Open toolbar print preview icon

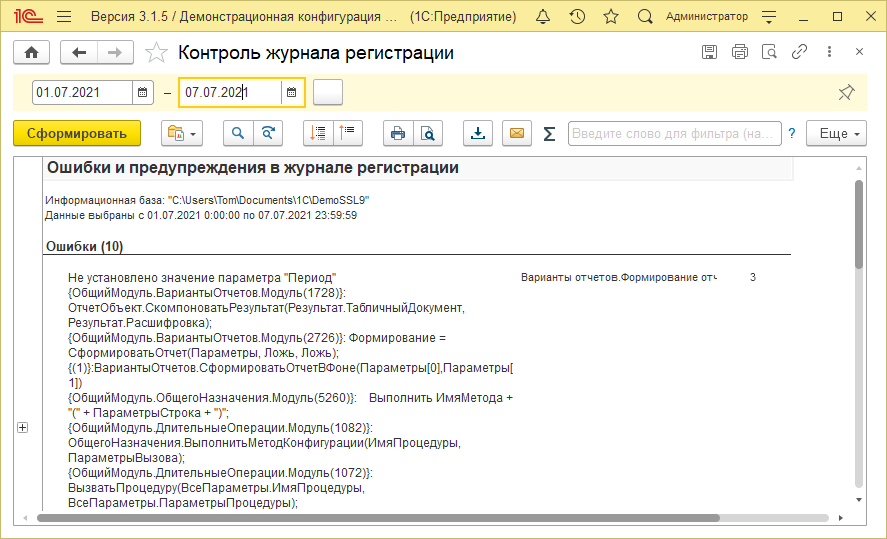tap(428, 133)
